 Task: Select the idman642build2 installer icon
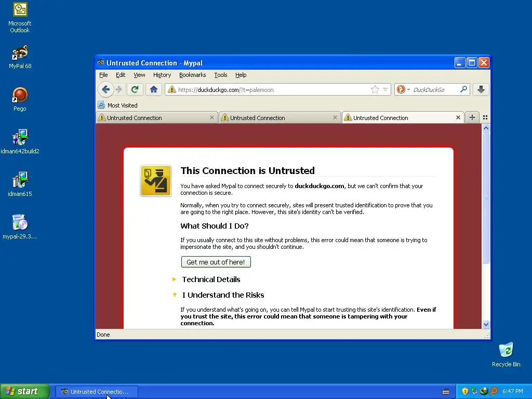[20, 141]
